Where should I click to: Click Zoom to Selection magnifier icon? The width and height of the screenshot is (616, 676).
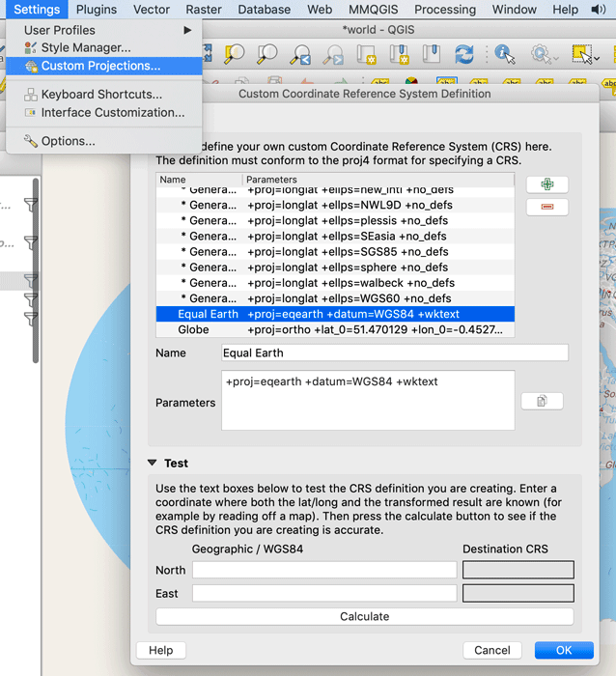235,54
